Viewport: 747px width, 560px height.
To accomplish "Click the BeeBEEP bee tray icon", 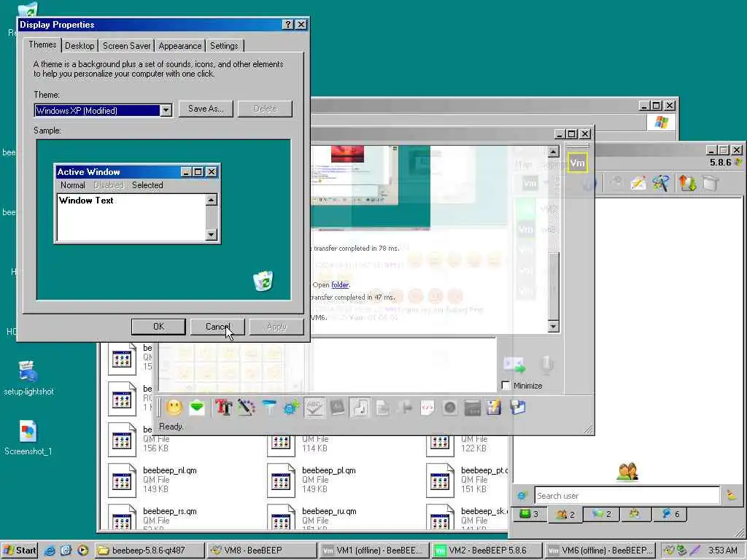I will [x=670, y=551].
